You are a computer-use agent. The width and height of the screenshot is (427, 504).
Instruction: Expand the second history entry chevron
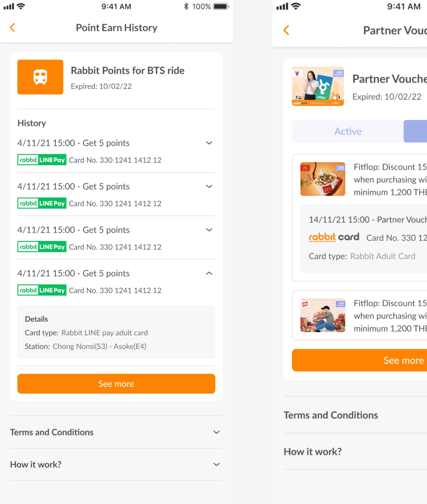tap(209, 186)
